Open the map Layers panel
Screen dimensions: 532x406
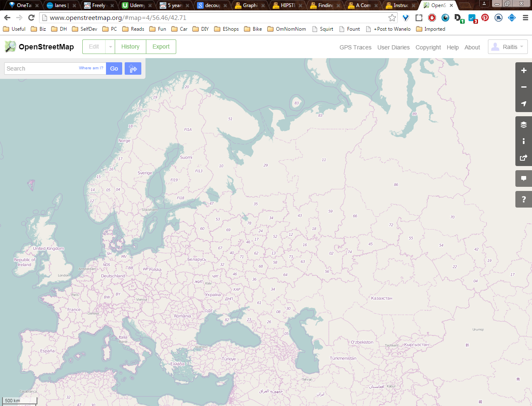click(x=524, y=125)
